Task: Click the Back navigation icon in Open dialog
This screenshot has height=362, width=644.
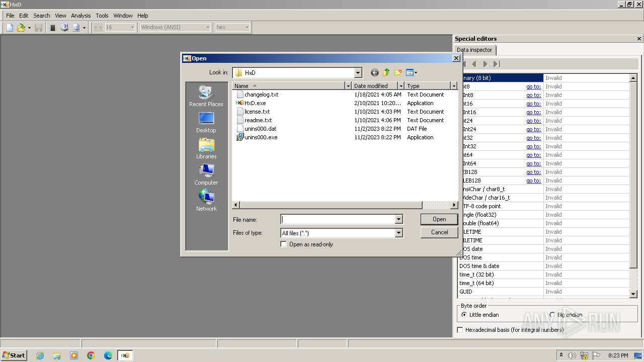Action: coord(374,72)
